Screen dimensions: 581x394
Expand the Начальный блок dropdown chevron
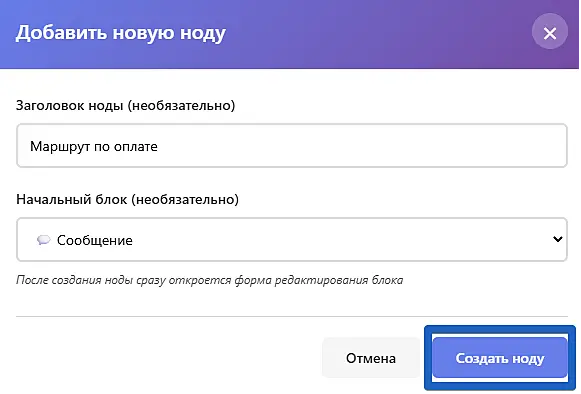(x=557, y=239)
